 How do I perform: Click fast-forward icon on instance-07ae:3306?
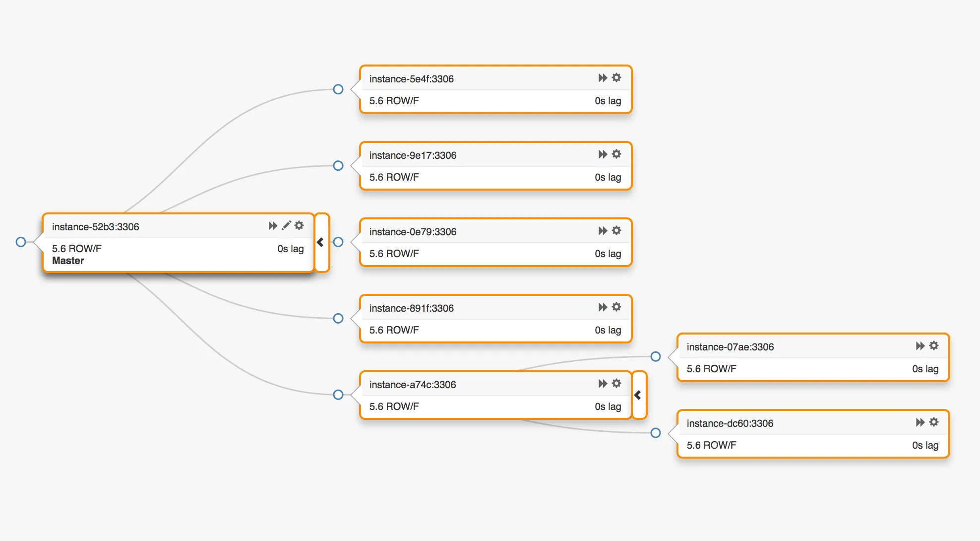click(x=920, y=346)
